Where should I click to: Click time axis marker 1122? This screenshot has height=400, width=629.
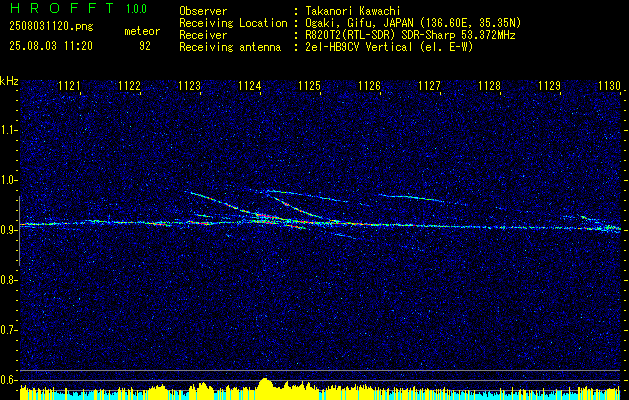point(130,86)
